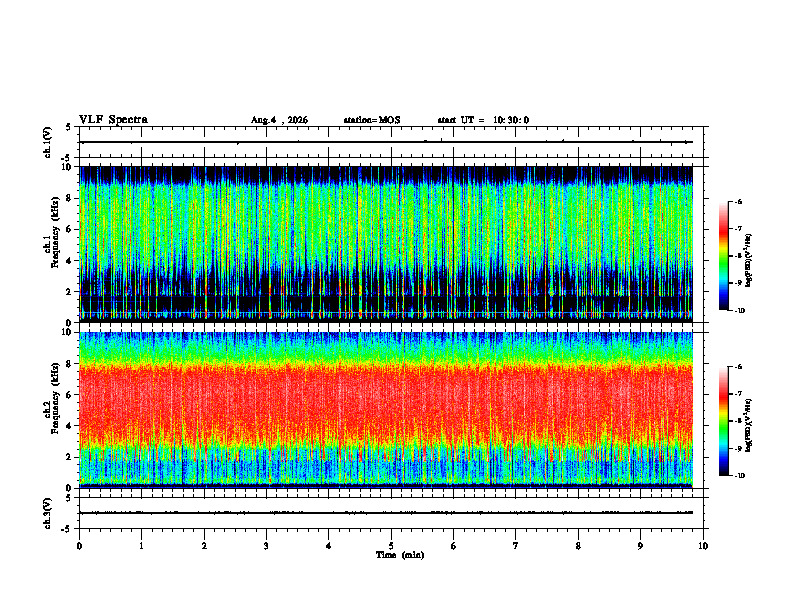Click time axis tick label "3"
Screen dimensions: 792x612
coord(266,546)
